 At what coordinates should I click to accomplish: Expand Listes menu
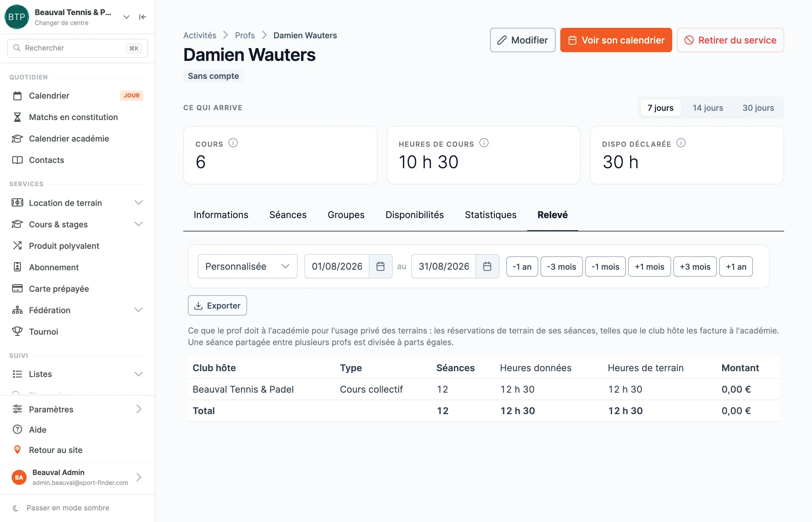click(x=77, y=374)
